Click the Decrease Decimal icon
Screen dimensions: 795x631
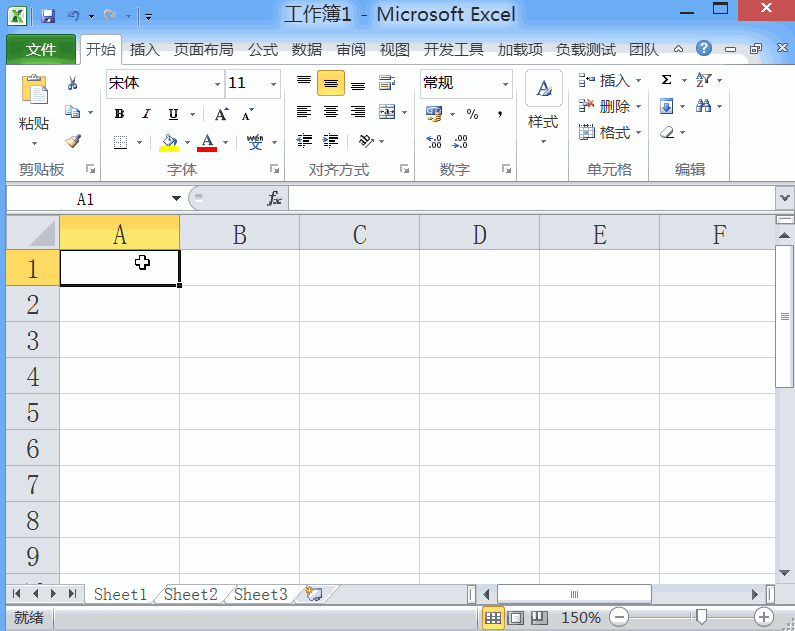click(460, 141)
